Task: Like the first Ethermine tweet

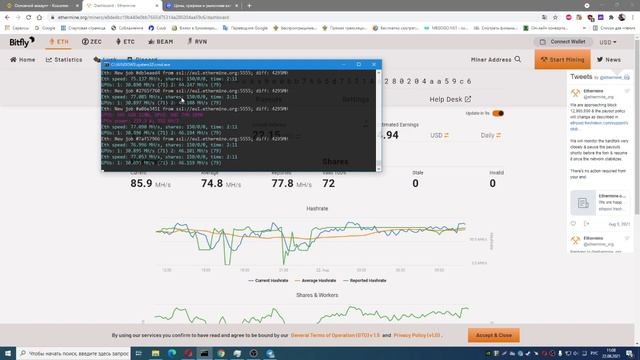Action: (573, 224)
